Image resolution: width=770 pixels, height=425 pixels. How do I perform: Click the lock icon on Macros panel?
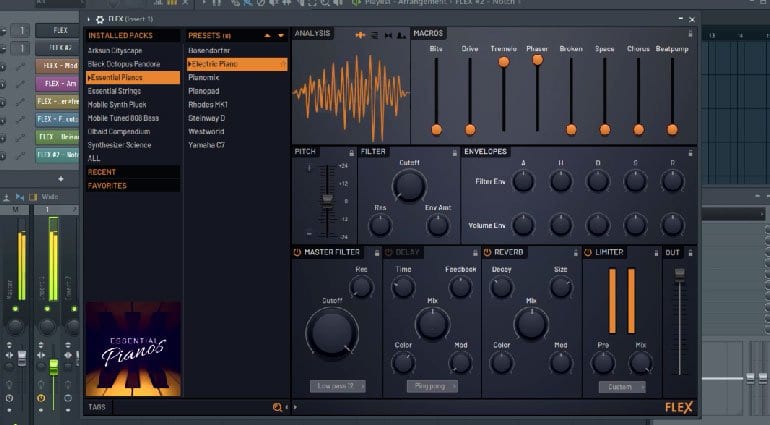point(689,34)
